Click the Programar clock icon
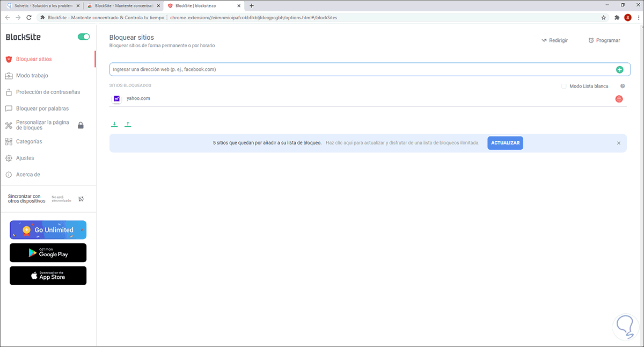 pyautogui.click(x=591, y=40)
